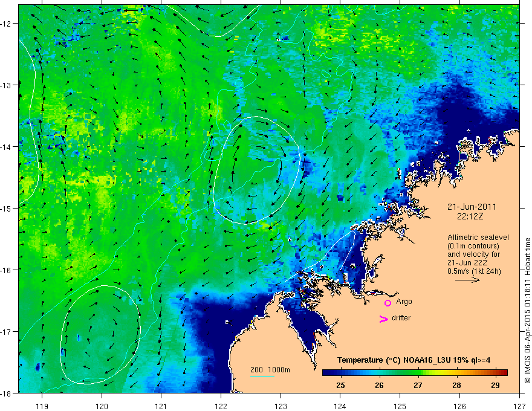Select the 'drifter' legend label
Image resolution: width=532 pixels, height=411 pixels.
tap(401, 318)
